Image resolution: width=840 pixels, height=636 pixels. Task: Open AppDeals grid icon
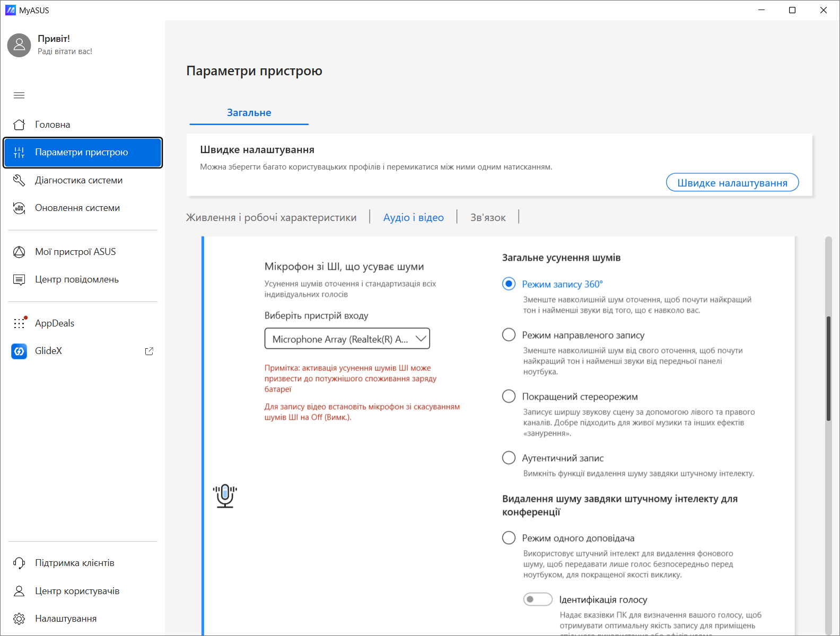pyautogui.click(x=19, y=323)
